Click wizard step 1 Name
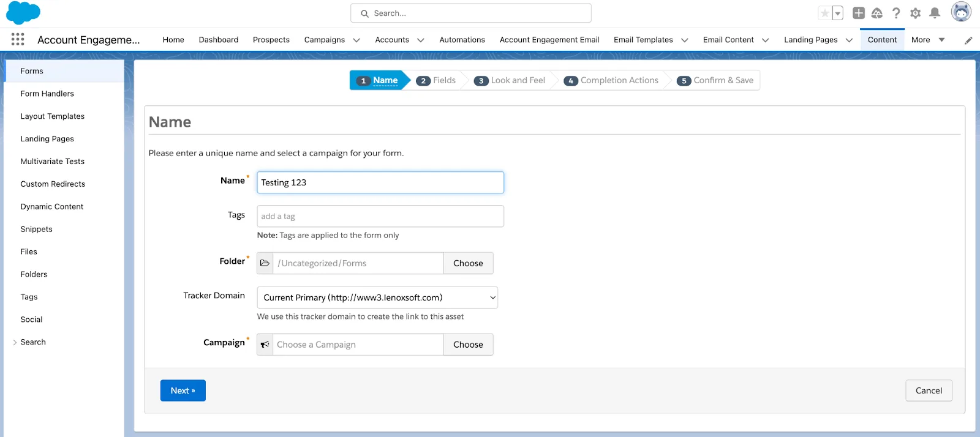This screenshot has height=437, width=980. coord(380,80)
